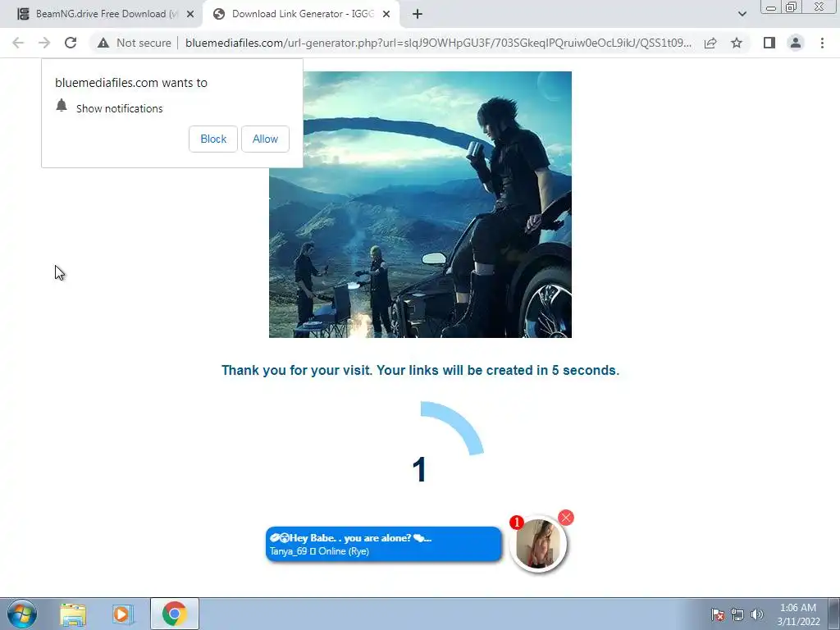Click the red notification badge on avatar
The width and height of the screenshot is (840, 630).
[517, 523]
